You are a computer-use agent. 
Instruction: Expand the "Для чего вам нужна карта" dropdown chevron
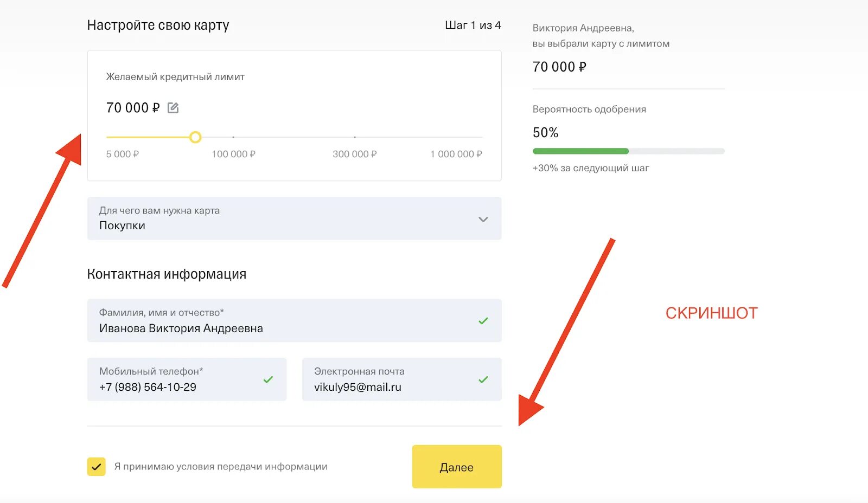tap(483, 219)
